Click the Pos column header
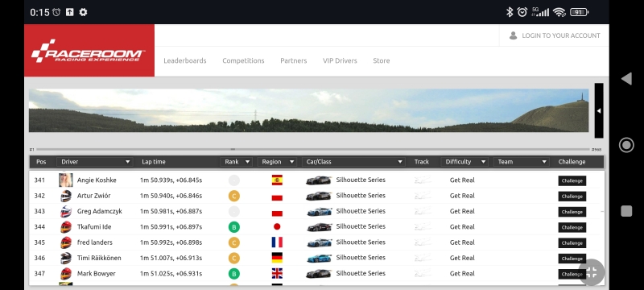The width and height of the screenshot is (644, 290). tap(41, 162)
